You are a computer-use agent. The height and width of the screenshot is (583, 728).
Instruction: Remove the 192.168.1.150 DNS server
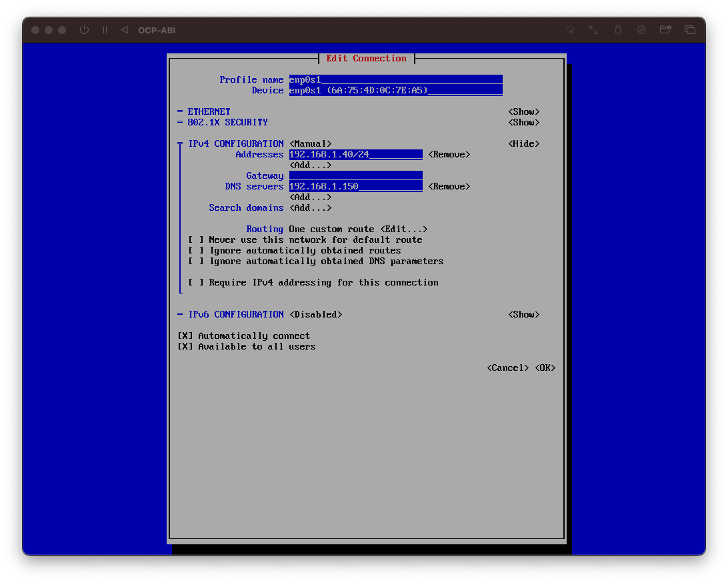click(x=449, y=186)
